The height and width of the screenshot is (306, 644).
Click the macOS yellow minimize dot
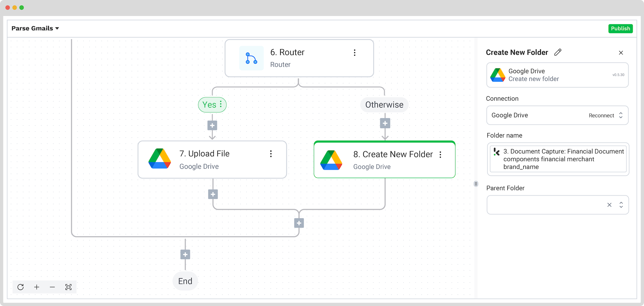[x=14, y=7]
